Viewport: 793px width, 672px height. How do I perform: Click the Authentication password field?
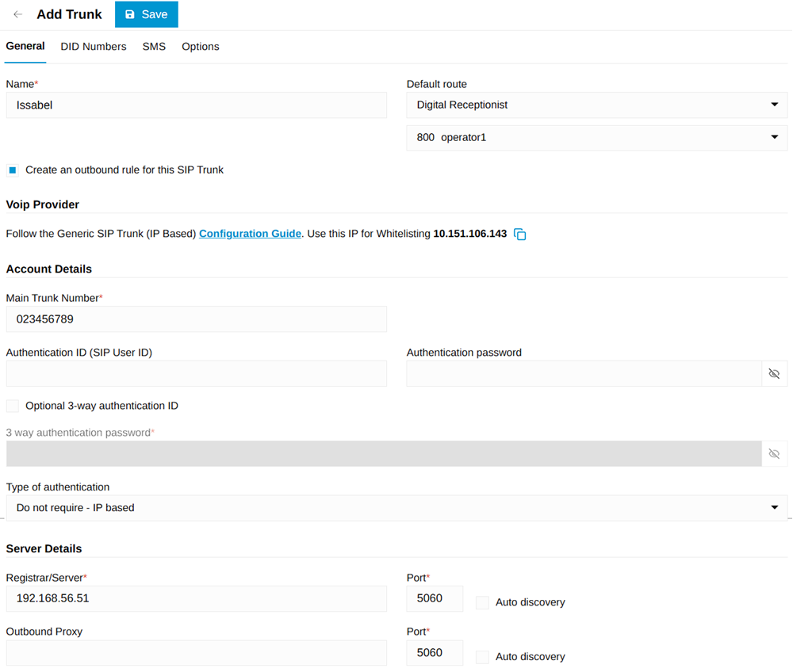pos(584,374)
